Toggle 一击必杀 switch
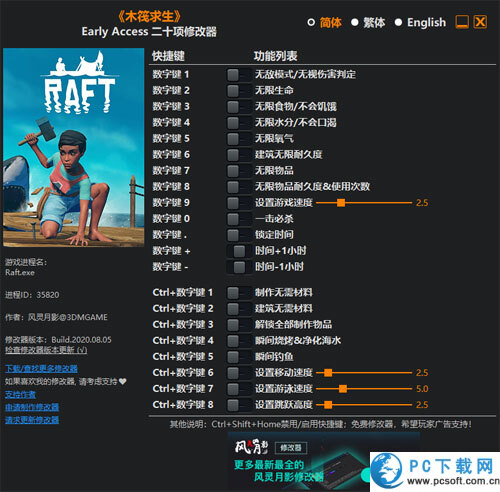The height and width of the screenshot is (492, 500). (x=239, y=219)
